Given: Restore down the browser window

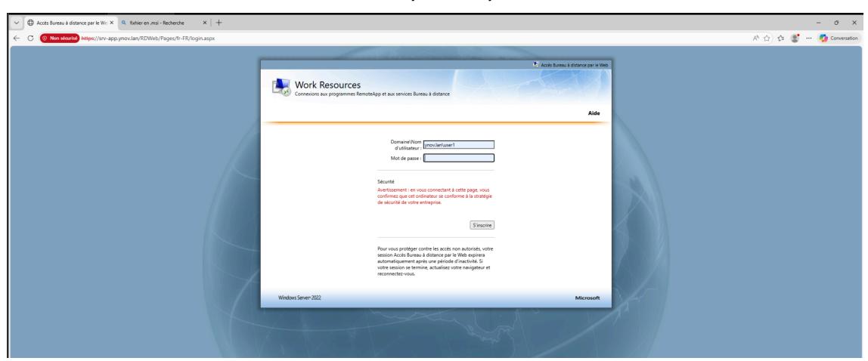Looking at the screenshot, I should (x=836, y=23).
